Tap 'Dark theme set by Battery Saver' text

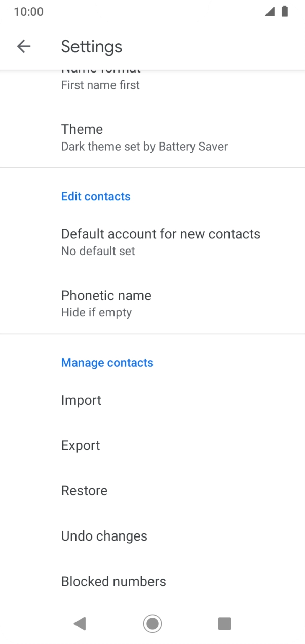pos(144,147)
